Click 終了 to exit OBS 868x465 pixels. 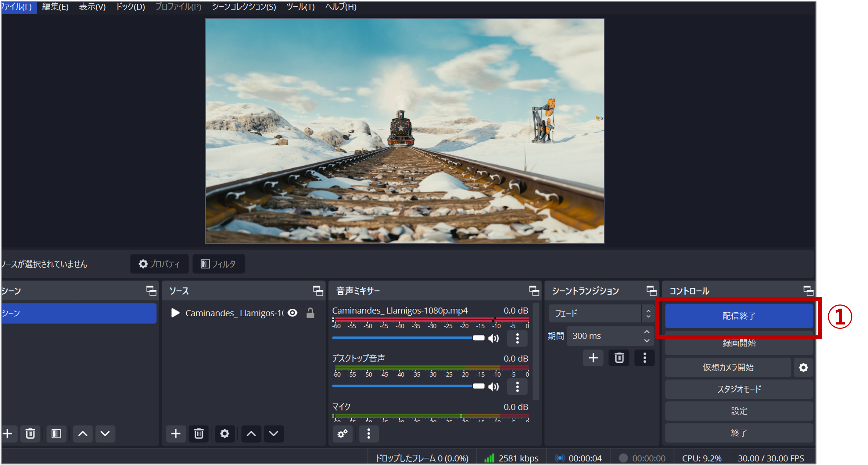[x=739, y=433]
